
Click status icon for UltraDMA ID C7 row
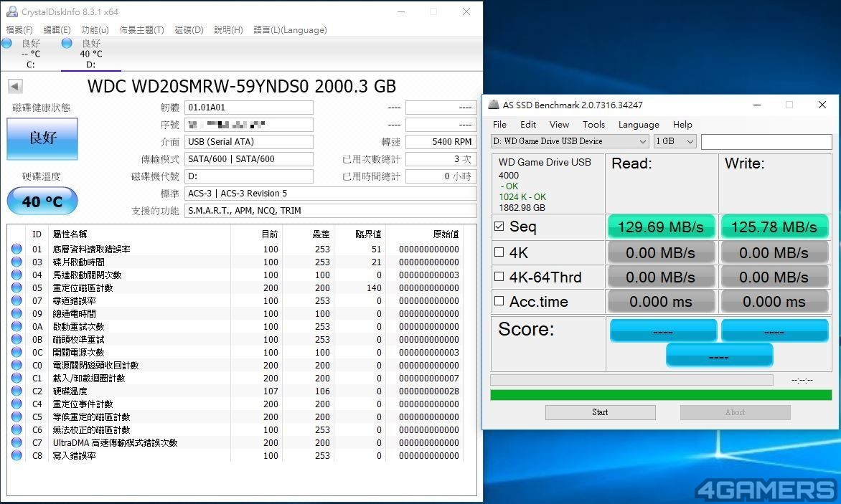coord(17,442)
